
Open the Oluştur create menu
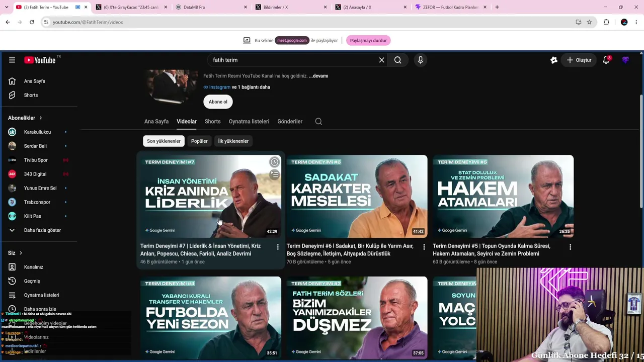[579, 60]
